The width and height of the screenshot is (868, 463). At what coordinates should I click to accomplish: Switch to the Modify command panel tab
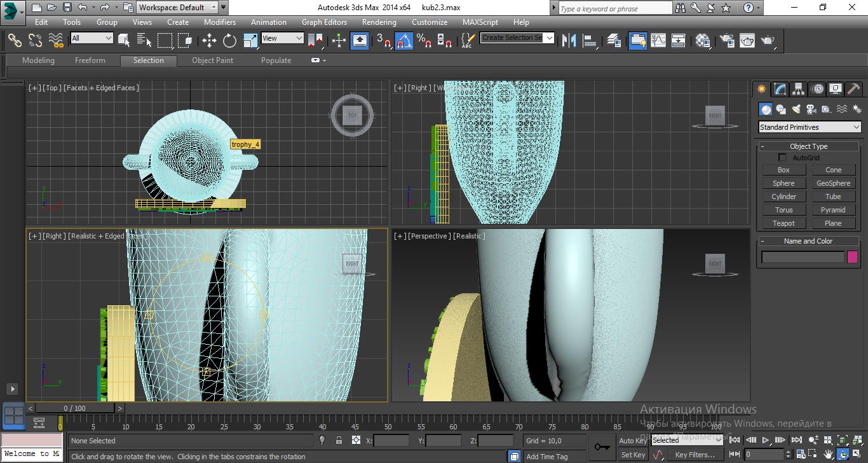pyautogui.click(x=780, y=89)
